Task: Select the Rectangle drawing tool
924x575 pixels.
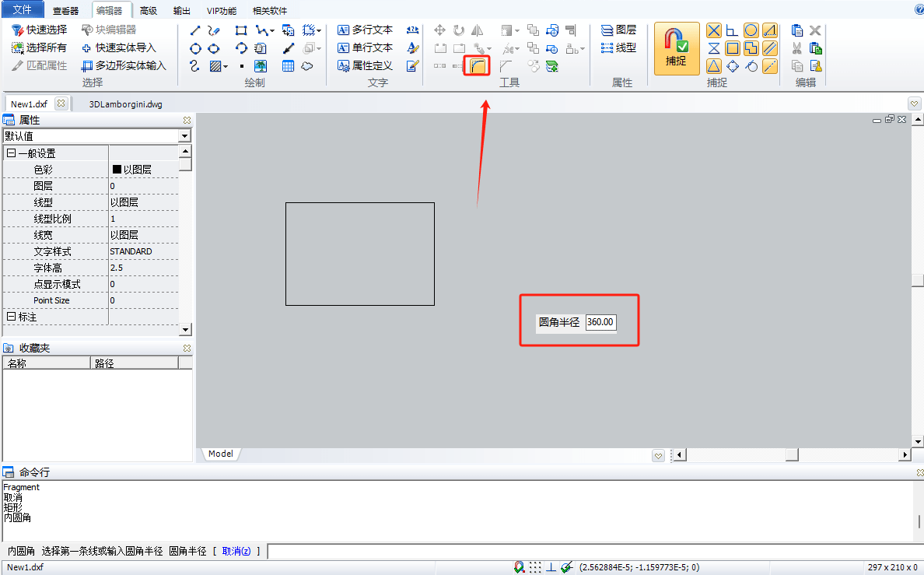Action: tap(241, 30)
